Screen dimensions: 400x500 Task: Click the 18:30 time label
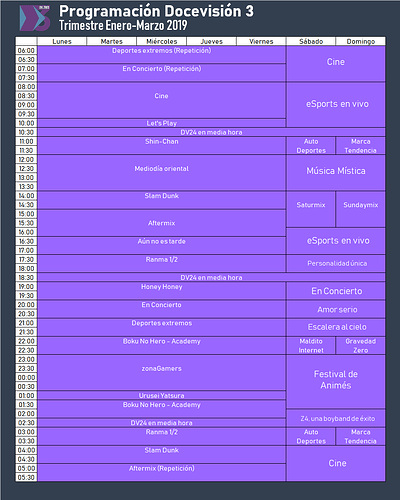pos(26,277)
